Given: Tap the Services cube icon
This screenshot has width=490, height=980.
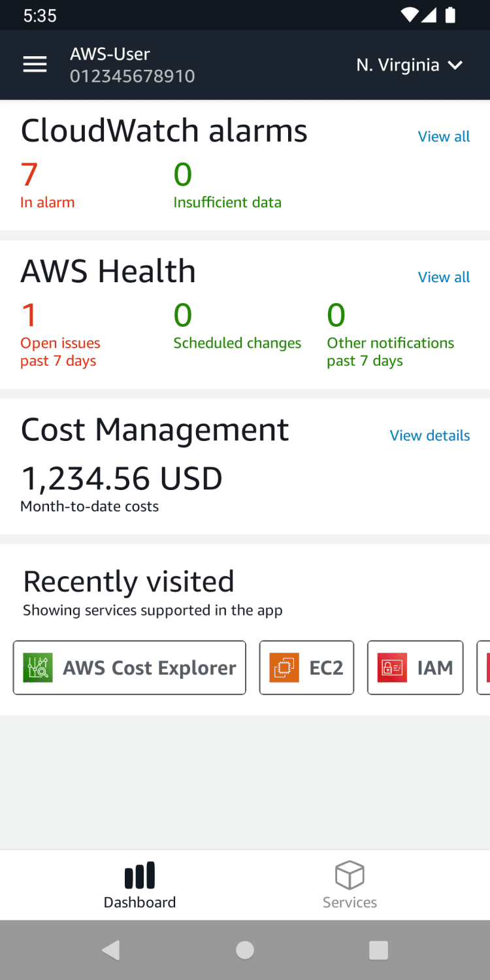Looking at the screenshot, I should (x=350, y=875).
